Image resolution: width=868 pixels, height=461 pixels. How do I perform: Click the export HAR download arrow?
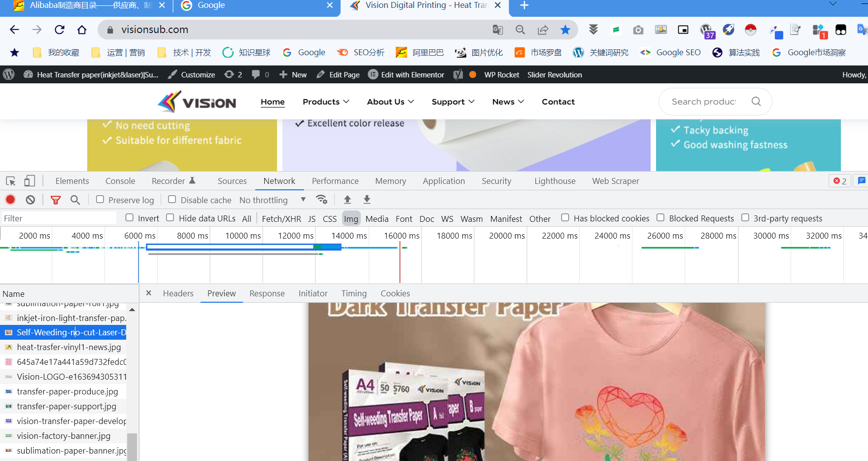pos(367,199)
